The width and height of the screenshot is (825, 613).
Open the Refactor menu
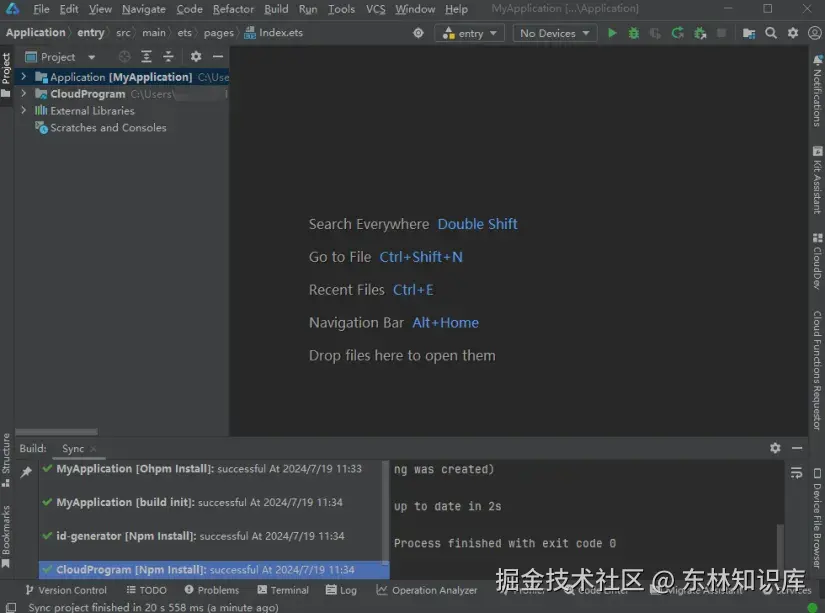click(x=233, y=9)
